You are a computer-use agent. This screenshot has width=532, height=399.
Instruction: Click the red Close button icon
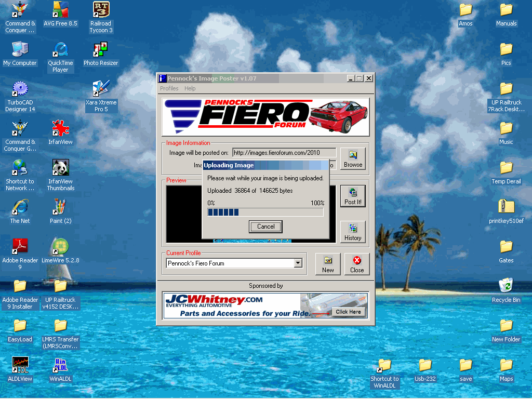[x=357, y=260]
